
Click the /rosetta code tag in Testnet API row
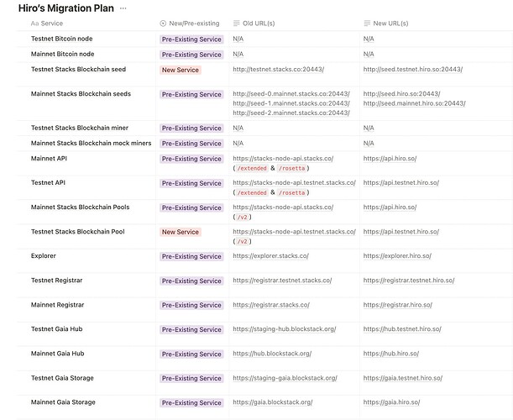pyautogui.click(x=291, y=192)
